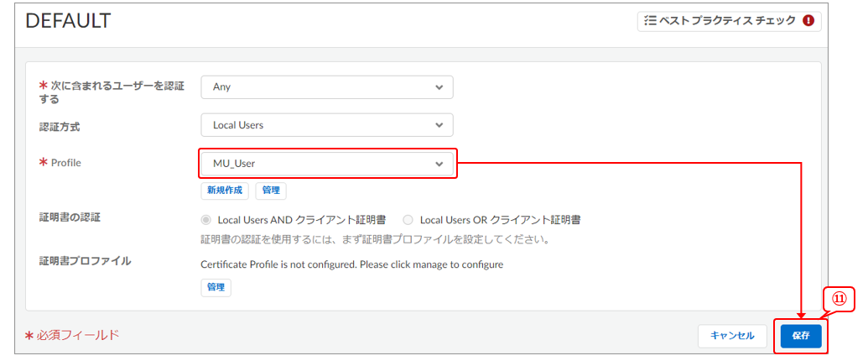The width and height of the screenshot is (868, 361).
Task: Open the Profile MU_User dropdown
Action: (327, 164)
